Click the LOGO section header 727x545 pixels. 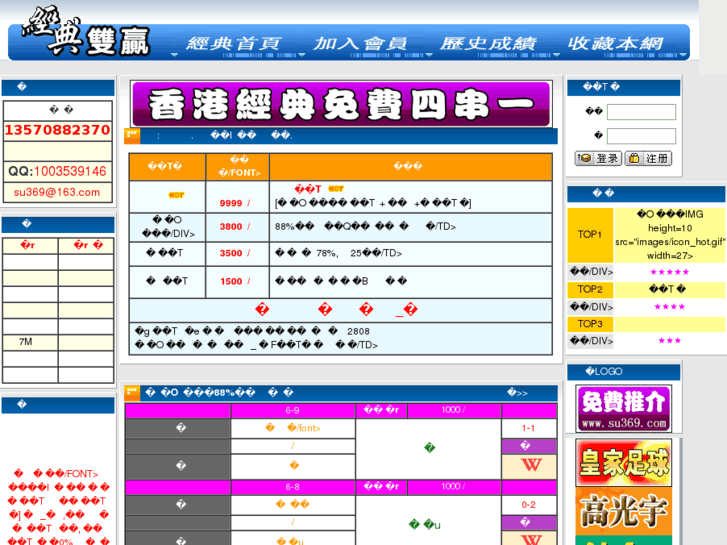(x=624, y=372)
